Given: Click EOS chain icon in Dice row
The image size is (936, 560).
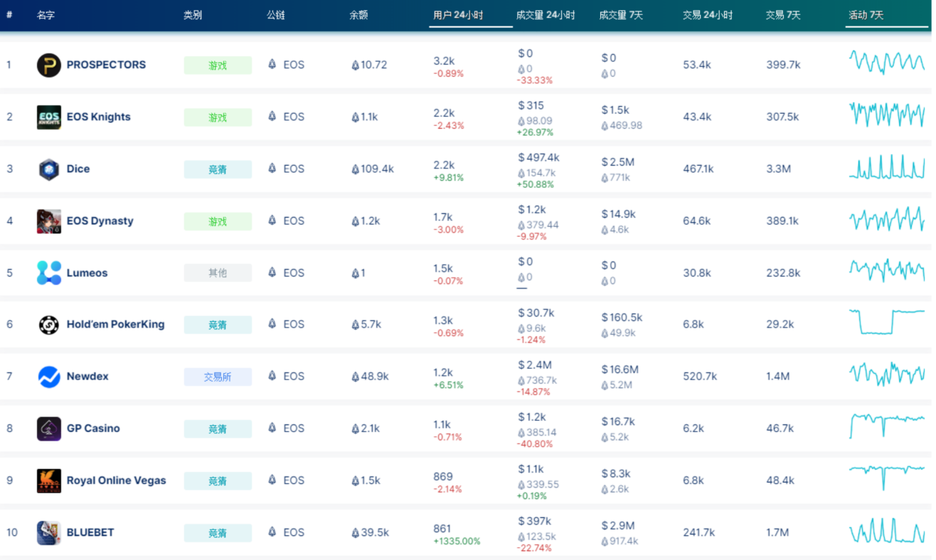Looking at the screenshot, I should click(x=272, y=168).
